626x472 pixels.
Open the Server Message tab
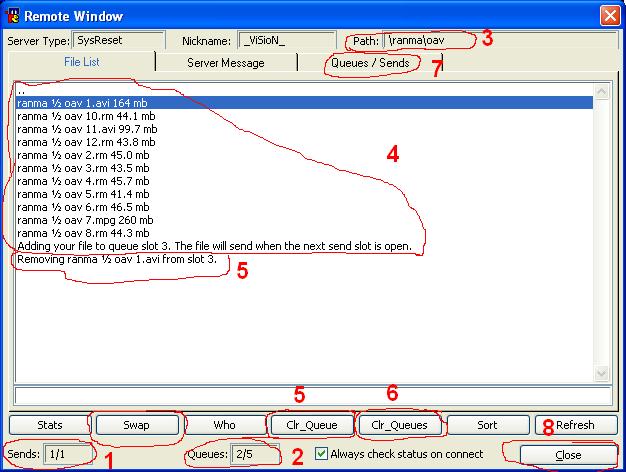(x=226, y=63)
